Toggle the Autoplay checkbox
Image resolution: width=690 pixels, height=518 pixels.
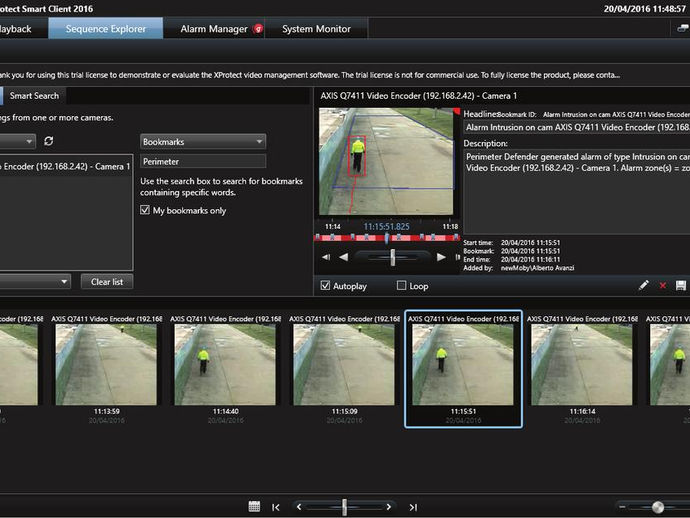pyautogui.click(x=325, y=286)
